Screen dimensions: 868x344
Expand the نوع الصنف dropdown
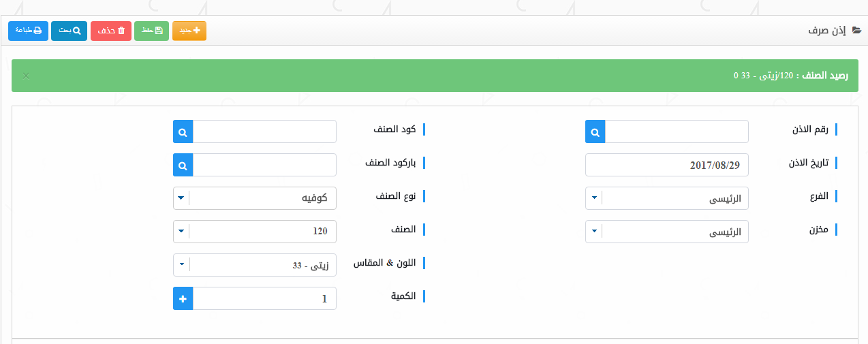(x=181, y=198)
